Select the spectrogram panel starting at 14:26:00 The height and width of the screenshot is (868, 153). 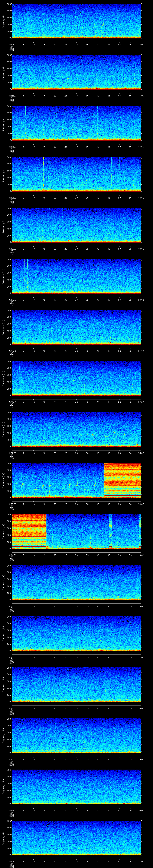[76, 633]
